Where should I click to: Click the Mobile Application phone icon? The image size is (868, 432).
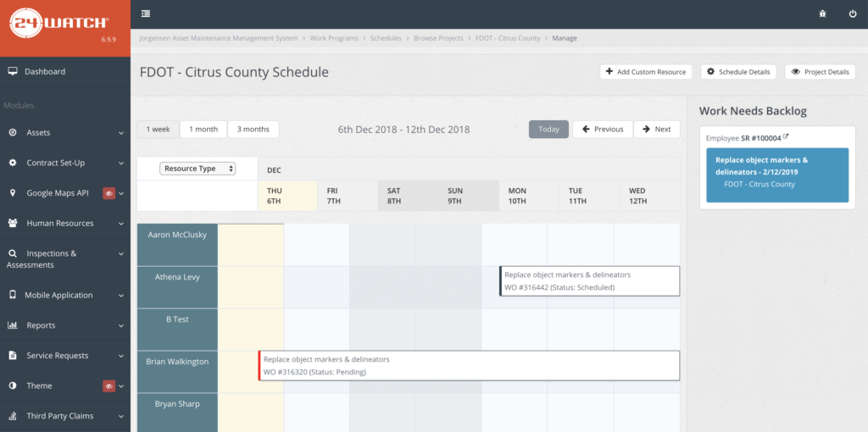click(x=13, y=295)
